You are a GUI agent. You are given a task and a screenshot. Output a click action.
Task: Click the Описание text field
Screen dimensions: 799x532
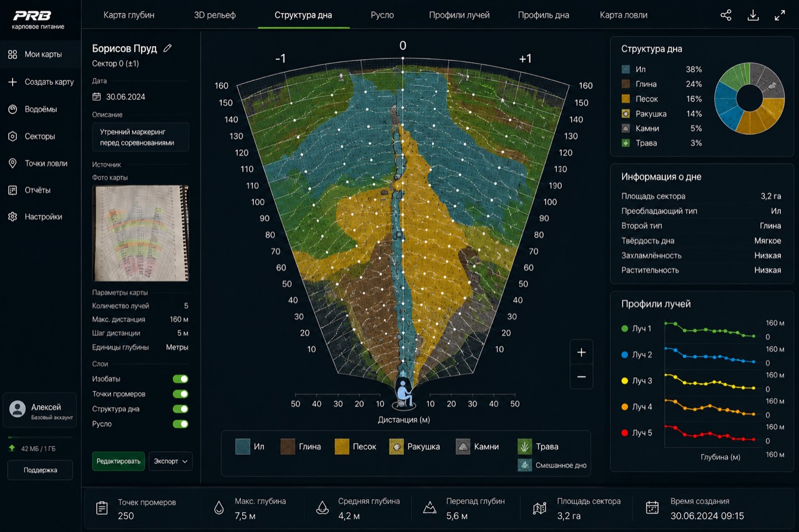140,137
